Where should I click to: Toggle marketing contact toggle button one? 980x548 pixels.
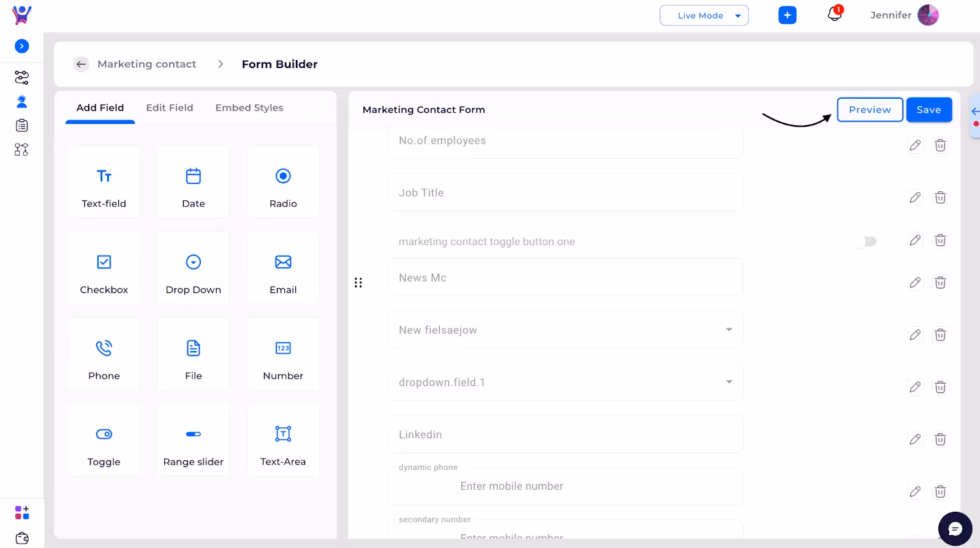(x=867, y=242)
